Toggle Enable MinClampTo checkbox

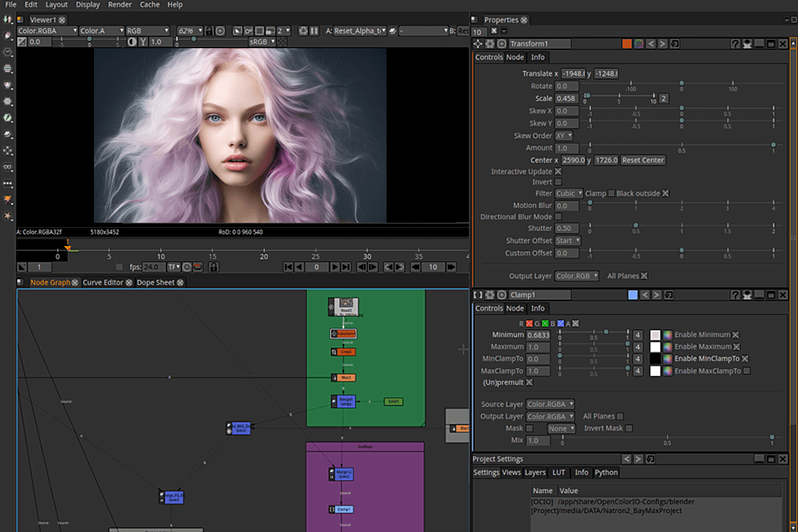coord(745,359)
